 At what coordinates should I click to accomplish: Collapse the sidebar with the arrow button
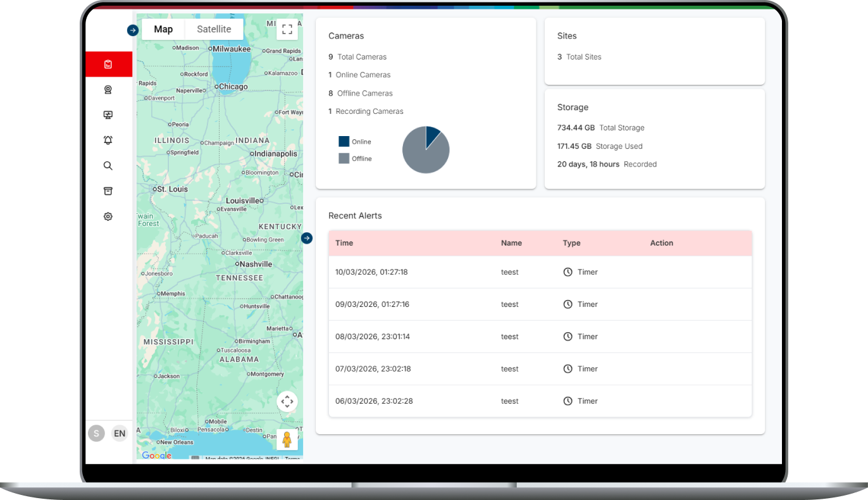point(132,30)
